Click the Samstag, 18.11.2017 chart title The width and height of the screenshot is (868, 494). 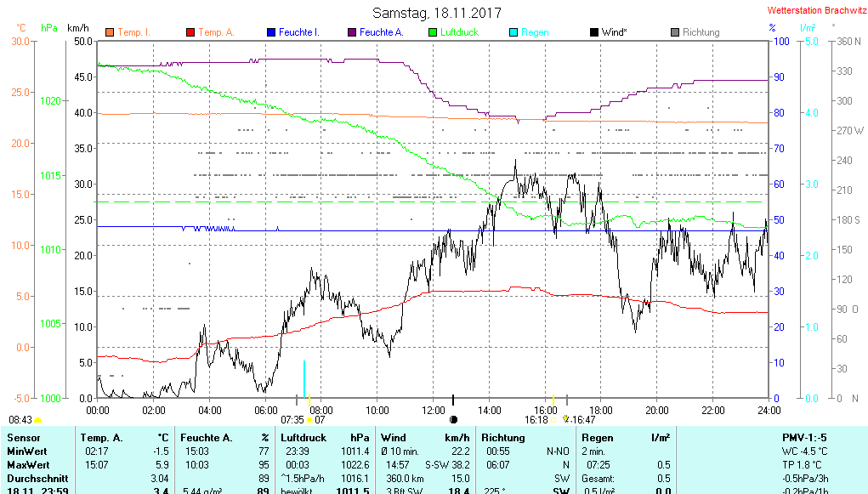[437, 13]
